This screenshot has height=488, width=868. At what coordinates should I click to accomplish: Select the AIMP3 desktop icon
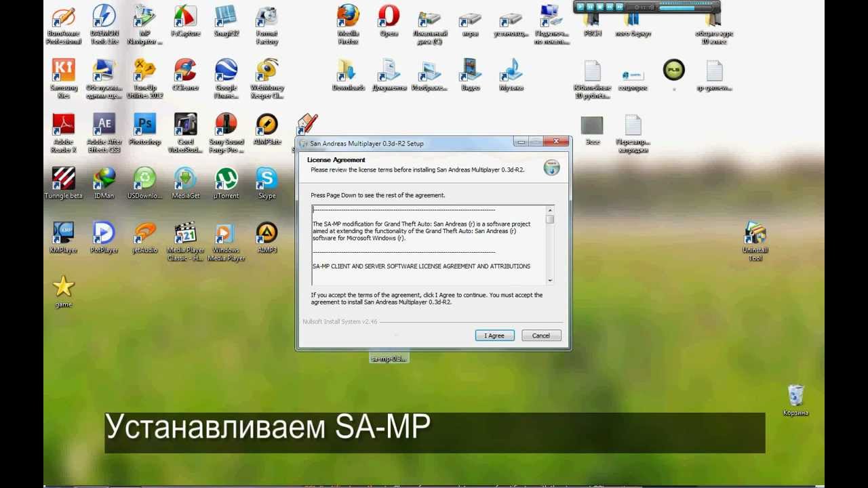point(267,237)
